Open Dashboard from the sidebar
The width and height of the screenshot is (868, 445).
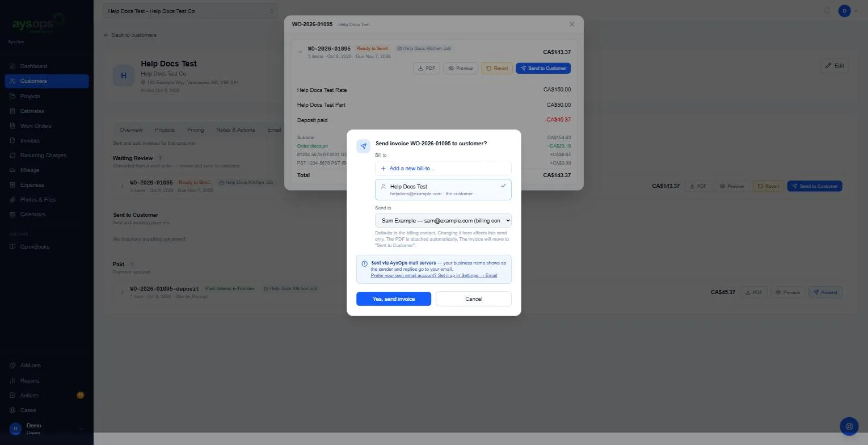[47, 66]
